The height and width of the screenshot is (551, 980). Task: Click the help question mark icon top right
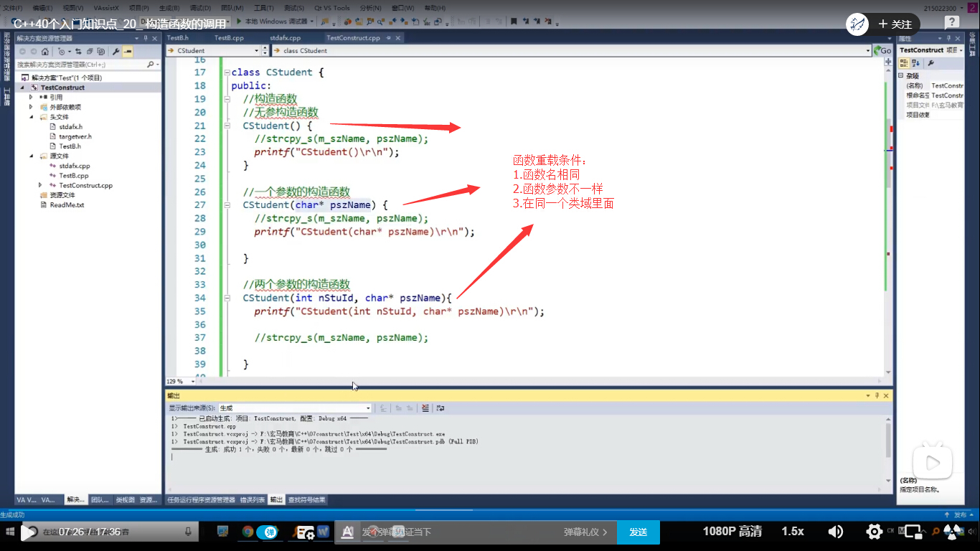tap(952, 22)
